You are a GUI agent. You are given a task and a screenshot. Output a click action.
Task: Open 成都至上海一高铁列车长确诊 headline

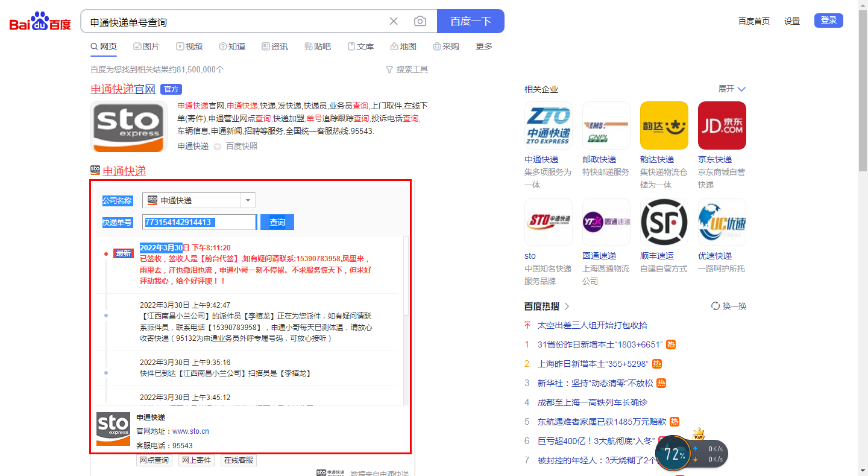click(593, 402)
